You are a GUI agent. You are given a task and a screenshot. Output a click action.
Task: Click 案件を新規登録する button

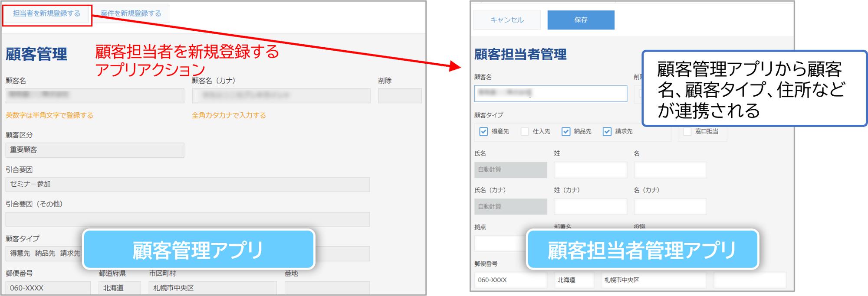(x=131, y=14)
